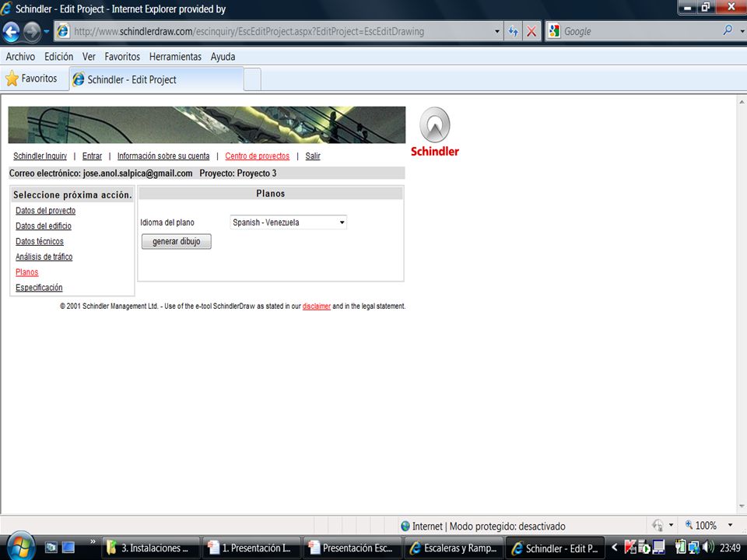Open the search provider options arrow
747x560 pixels.
coord(742,32)
